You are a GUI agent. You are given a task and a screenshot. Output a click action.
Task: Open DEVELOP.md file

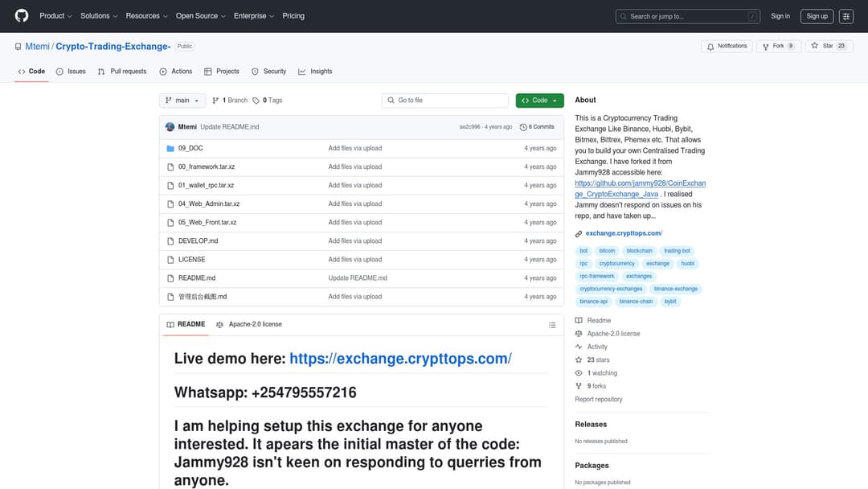tap(199, 241)
